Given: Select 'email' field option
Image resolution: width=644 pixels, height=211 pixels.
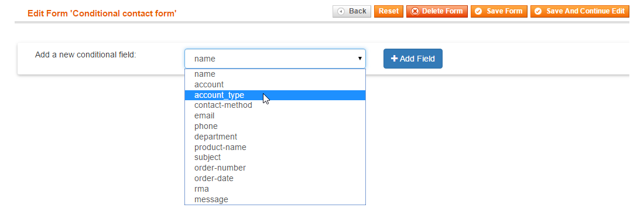Looking at the screenshot, I should [275, 116].
